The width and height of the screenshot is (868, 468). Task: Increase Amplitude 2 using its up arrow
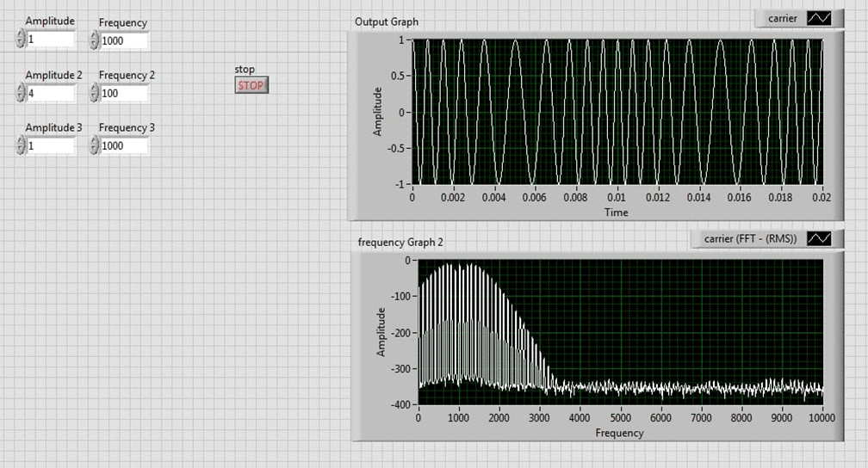(21, 89)
